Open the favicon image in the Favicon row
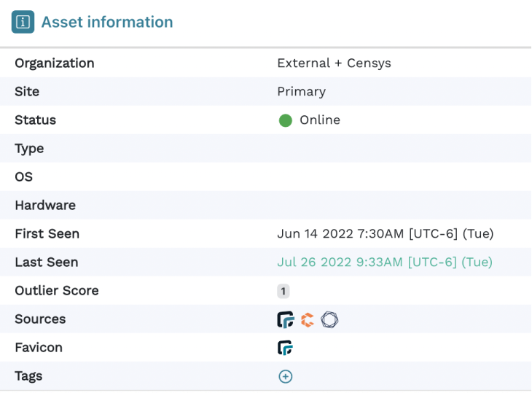Image resolution: width=532 pixels, height=393 pixels. click(285, 348)
